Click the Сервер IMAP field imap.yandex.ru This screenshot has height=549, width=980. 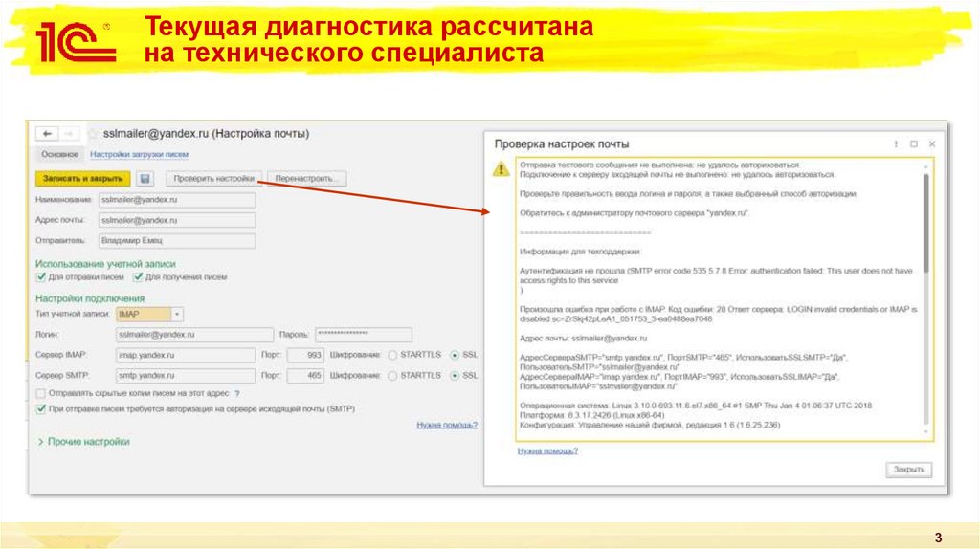[186, 356]
